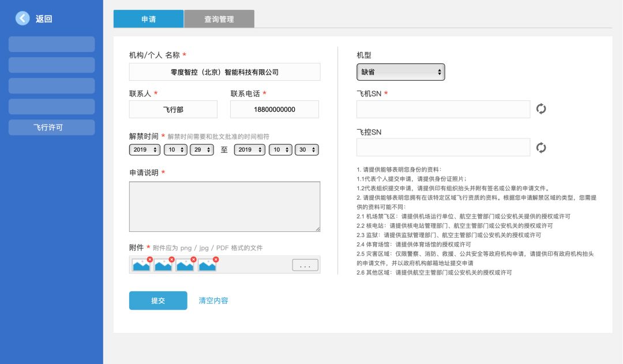Click the back arrow icon beside 返回
Image resolution: width=623 pixels, height=364 pixels.
pyautogui.click(x=22, y=18)
